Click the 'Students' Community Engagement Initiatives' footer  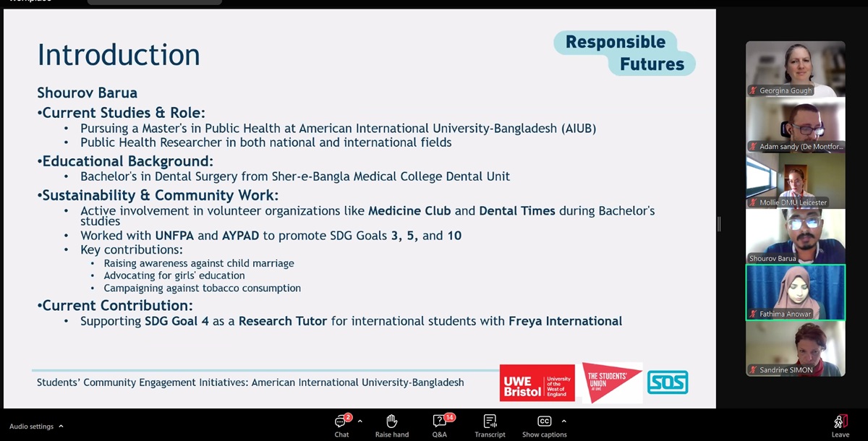pyautogui.click(x=250, y=382)
